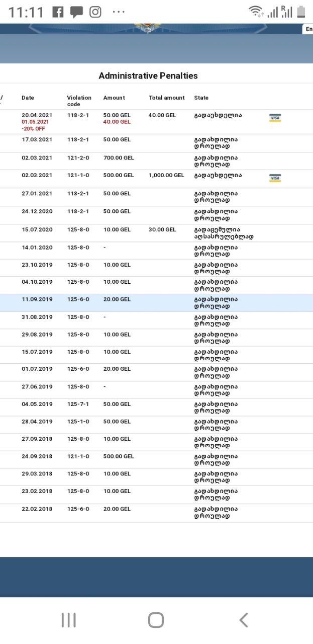Image resolution: width=313 pixels, height=644 pixels.
Task: Click the Date column header
Action: tap(28, 98)
